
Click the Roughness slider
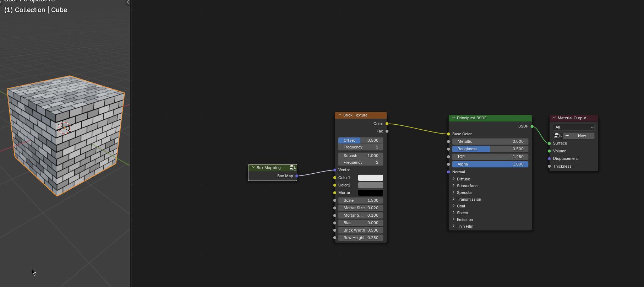pos(490,149)
